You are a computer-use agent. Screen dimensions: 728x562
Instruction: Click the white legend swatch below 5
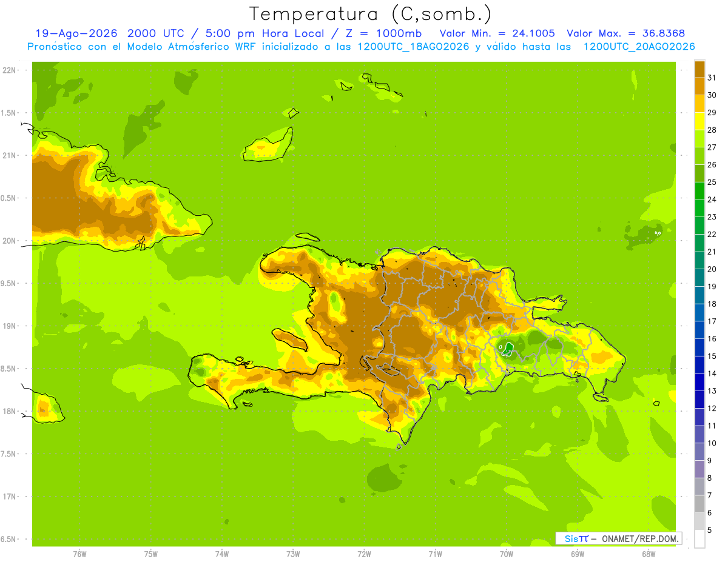(699, 539)
